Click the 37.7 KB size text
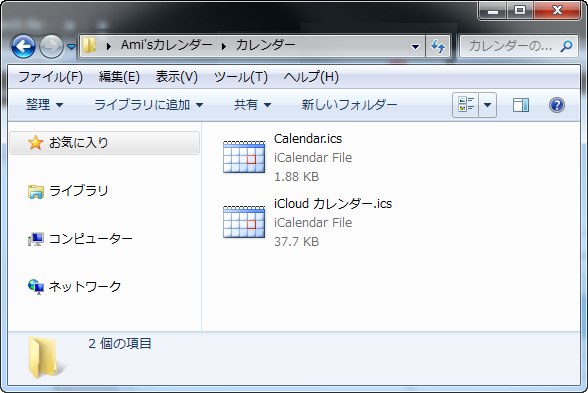588x393 pixels. click(296, 242)
